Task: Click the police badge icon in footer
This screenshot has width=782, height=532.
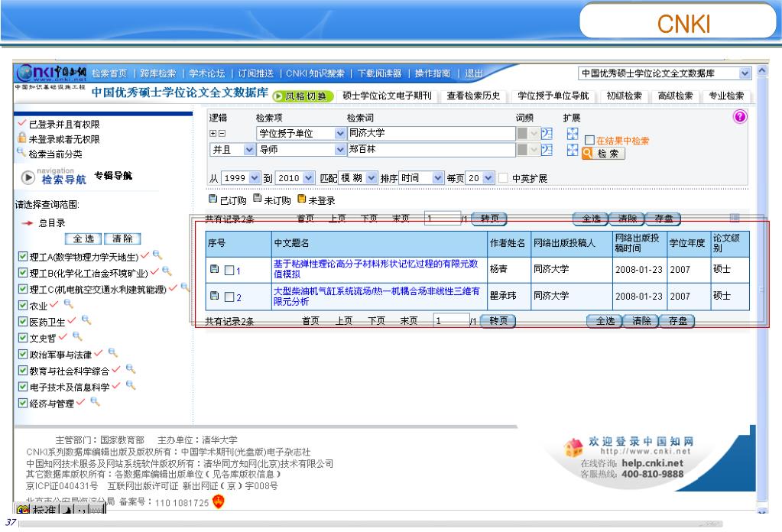Action: 219,501
